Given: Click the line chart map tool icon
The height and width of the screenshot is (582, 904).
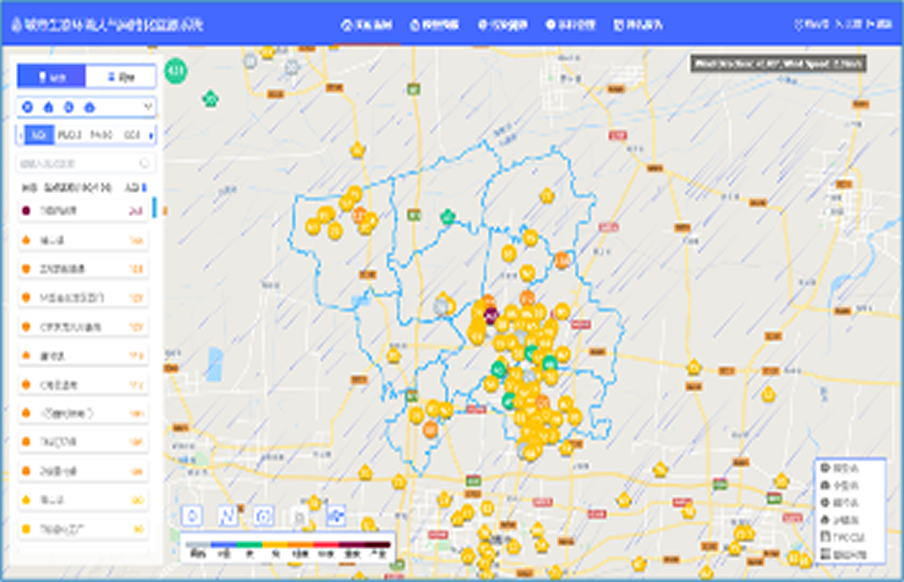Looking at the screenshot, I should pos(229,515).
